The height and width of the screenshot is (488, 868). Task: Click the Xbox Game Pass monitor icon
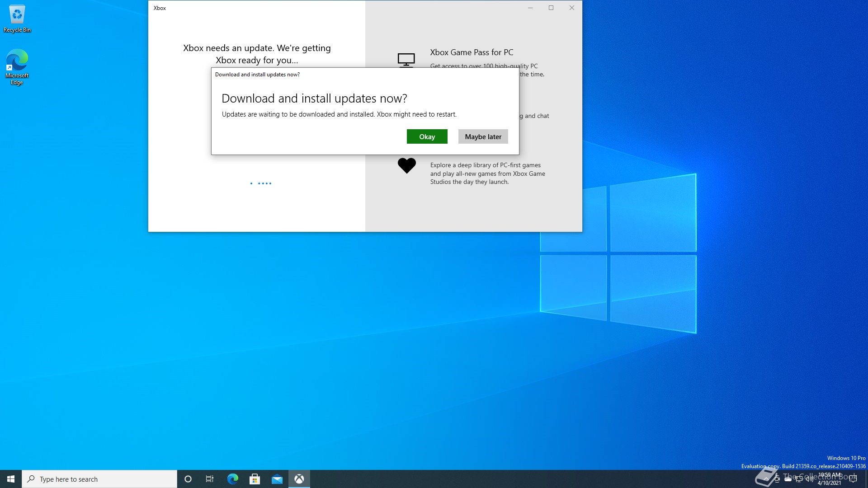click(x=406, y=60)
